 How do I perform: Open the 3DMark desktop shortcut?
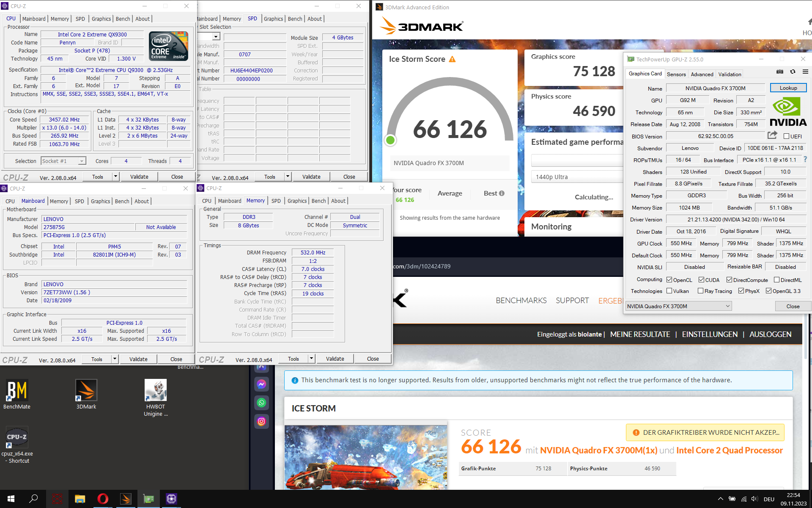tap(86, 390)
